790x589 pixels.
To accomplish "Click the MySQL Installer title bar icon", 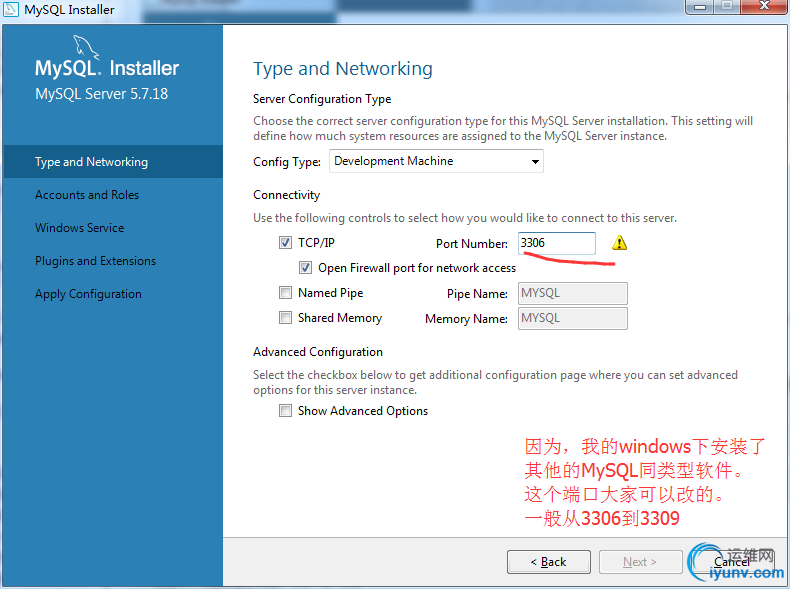I will click(11, 9).
